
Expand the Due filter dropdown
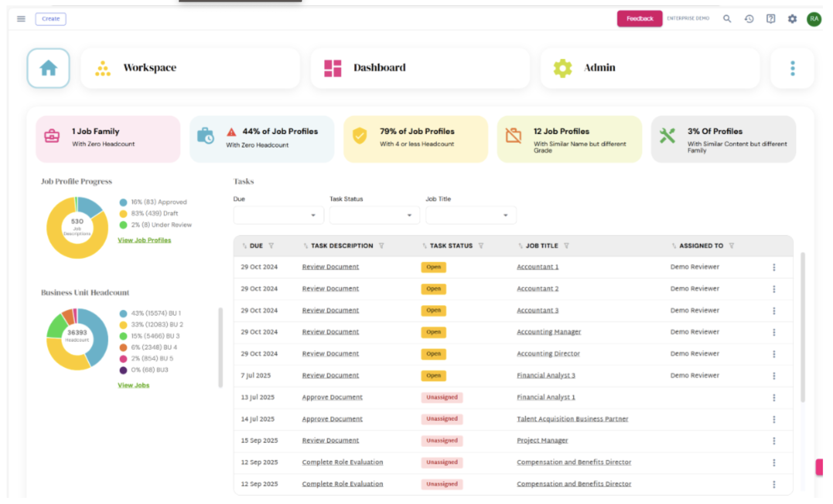(x=278, y=215)
